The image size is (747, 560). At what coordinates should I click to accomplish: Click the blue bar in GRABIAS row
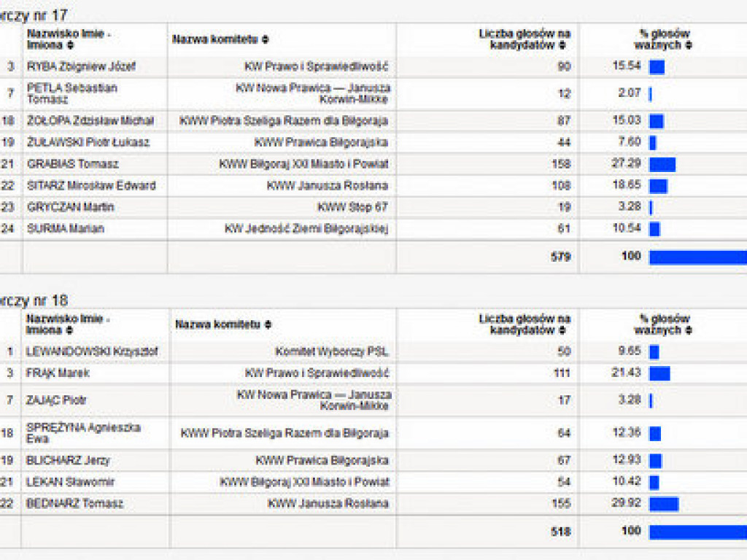(662, 165)
